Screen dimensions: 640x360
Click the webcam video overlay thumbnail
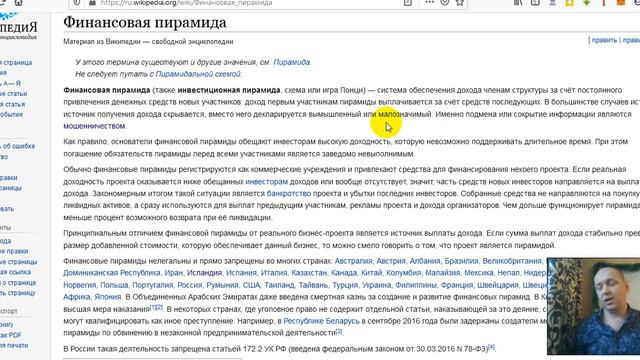click(593, 306)
